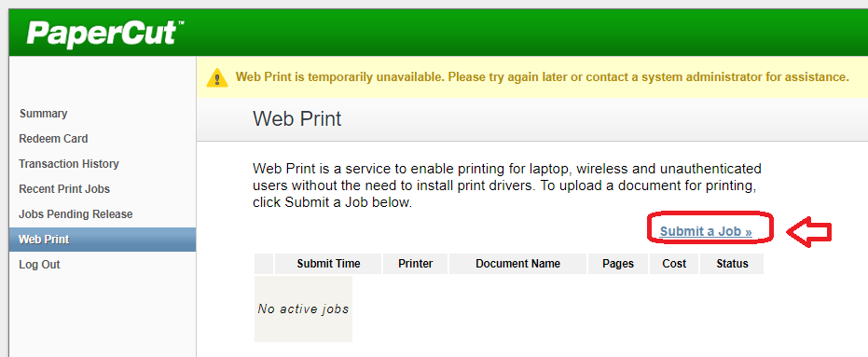Click the PaperCut logo

click(105, 33)
